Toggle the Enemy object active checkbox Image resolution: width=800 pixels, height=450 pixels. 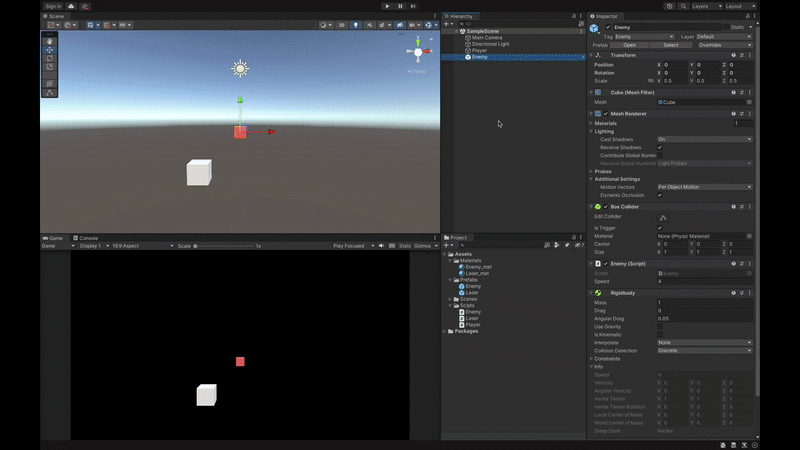[608, 28]
